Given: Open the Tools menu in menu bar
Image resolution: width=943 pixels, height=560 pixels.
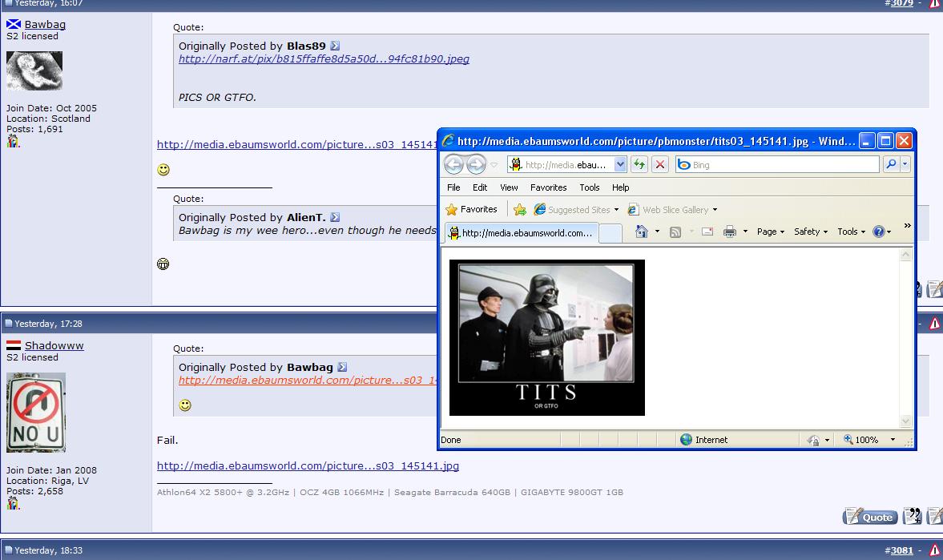Looking at the screenshot, I should point(590,187).
